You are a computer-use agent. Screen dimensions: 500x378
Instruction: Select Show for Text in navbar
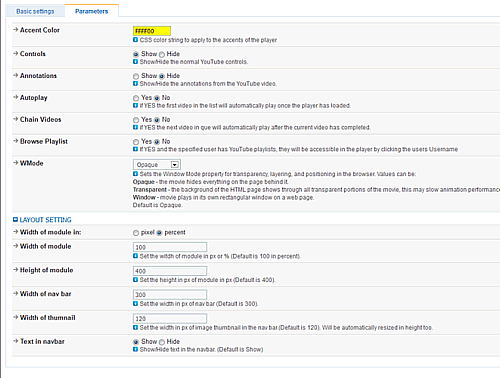(x=136, y=342)
